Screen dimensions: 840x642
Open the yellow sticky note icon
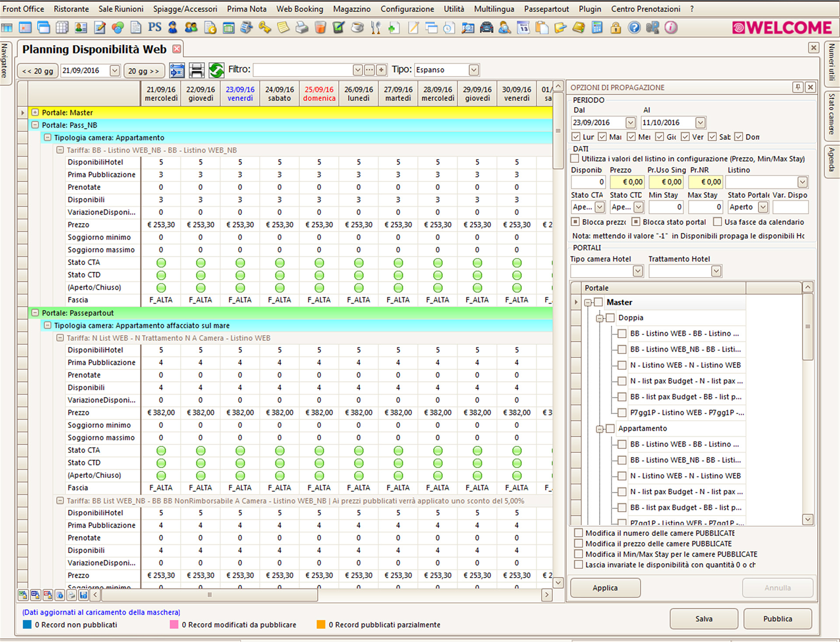coord(283,28)
